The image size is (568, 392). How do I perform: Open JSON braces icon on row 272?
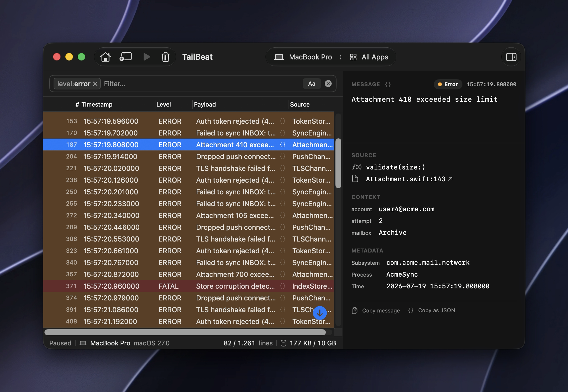point(282,215)
